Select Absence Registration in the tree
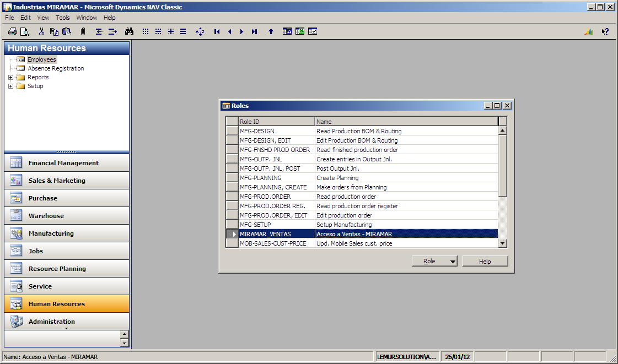The width and height of the screenshot is (618, 364). pos(56,68)
